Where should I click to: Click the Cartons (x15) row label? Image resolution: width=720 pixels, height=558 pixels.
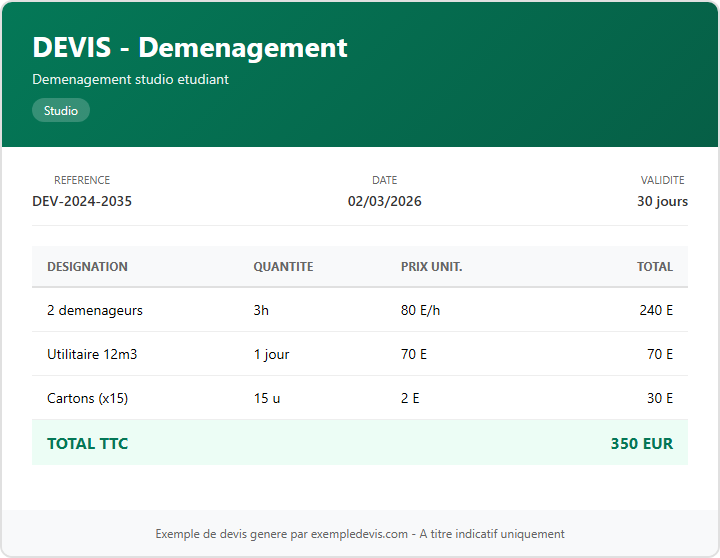click(x=87, y=398)
